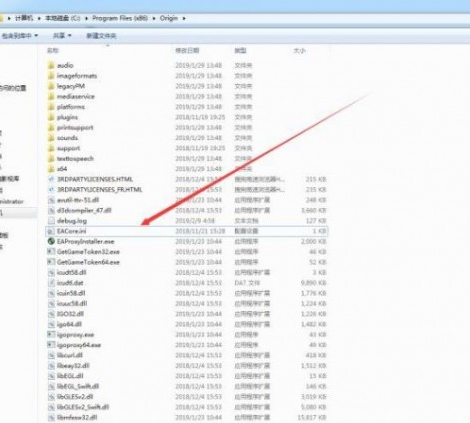Select the igoproxy64.exe icon
The width and height of the screenshot is (470, 423).
(51, 345)
